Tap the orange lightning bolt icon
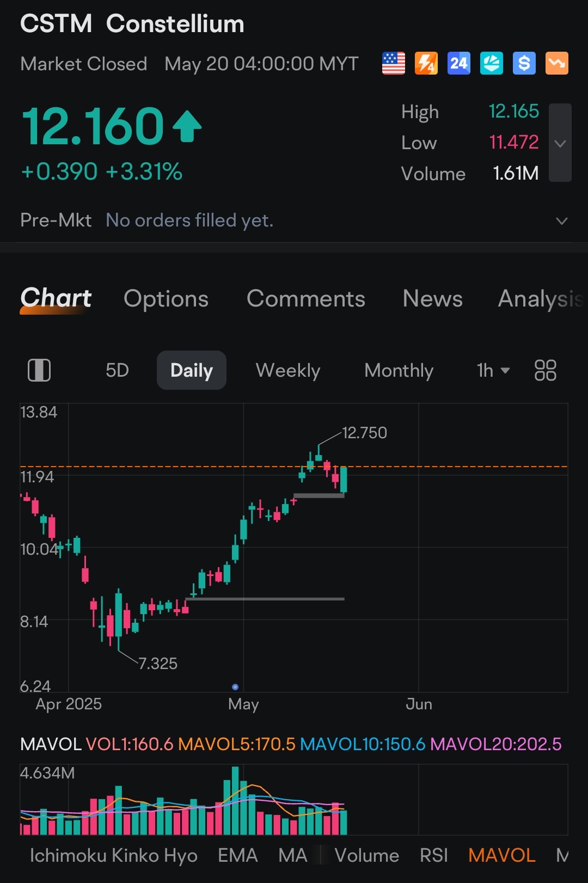Image resolution: width=588 pixels, height=883 pixels. pos(426,64)
